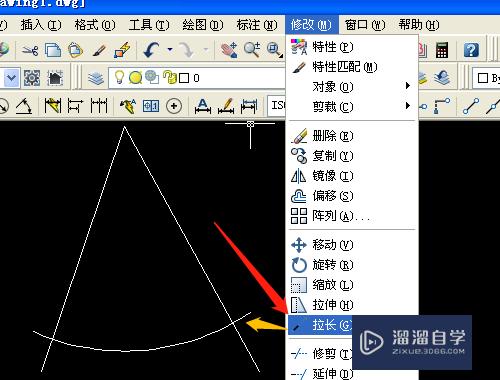Click the Help question mark icon
Screen dimensions: 500x380
[471, 50]
